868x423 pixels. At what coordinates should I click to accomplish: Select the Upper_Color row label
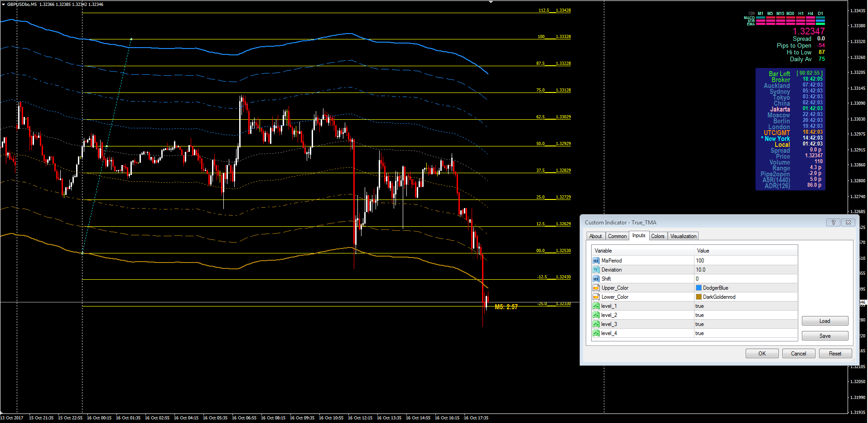click(x=615, y=288)
